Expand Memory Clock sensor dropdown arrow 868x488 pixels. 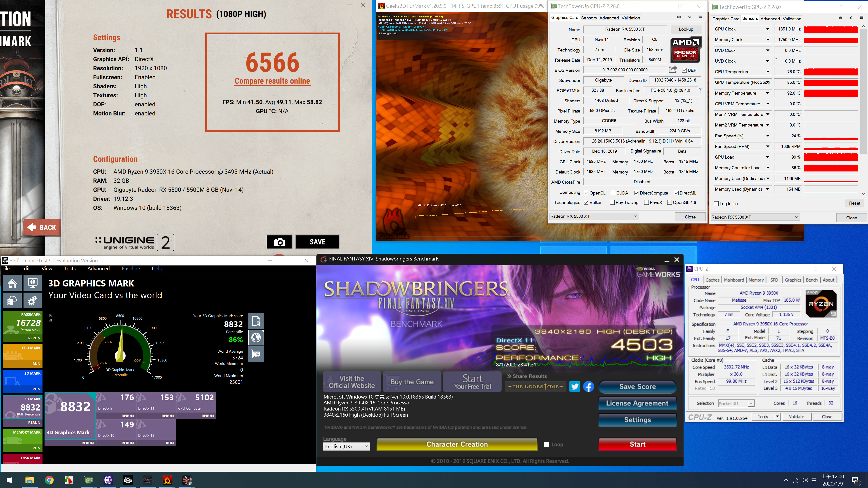[768, 40]
